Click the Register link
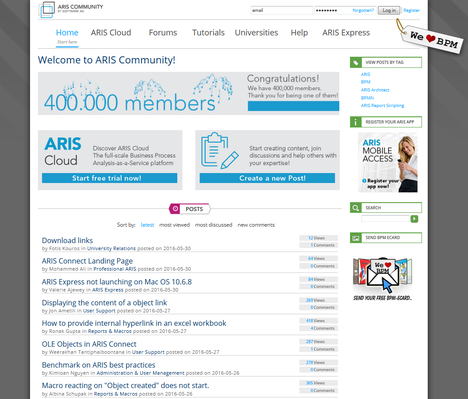Image resolution: width=468 pixels, height=399 pixels. (x=411, y=10)
